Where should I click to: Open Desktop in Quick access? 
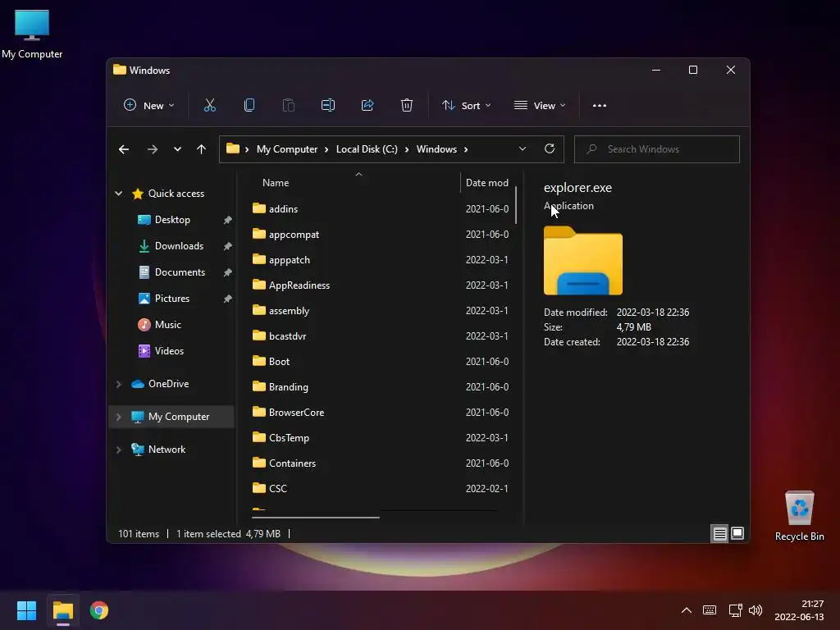[172, 220]
